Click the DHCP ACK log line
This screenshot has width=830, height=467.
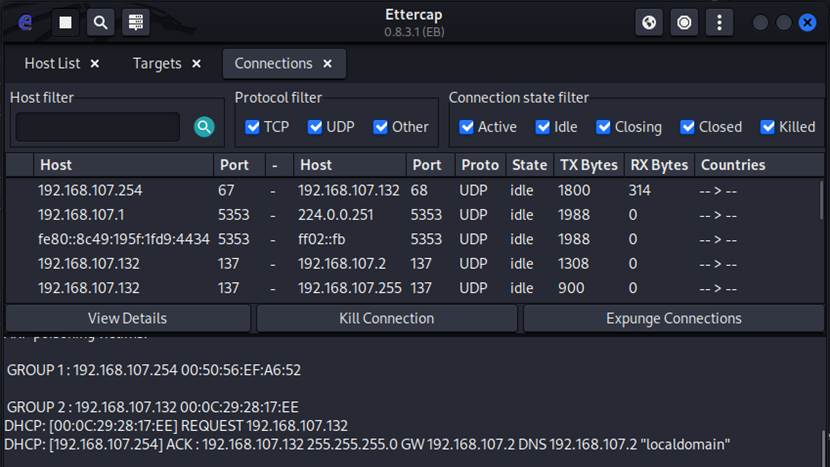367,444
